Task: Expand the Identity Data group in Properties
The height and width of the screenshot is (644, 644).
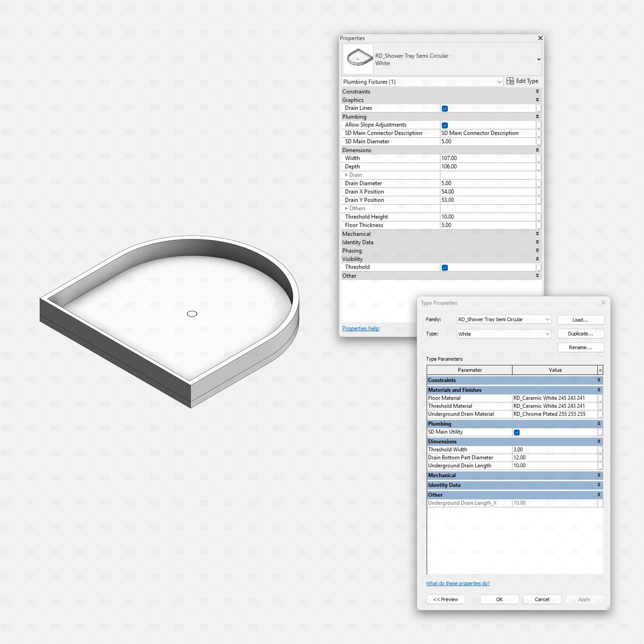Action: point(537,242)
